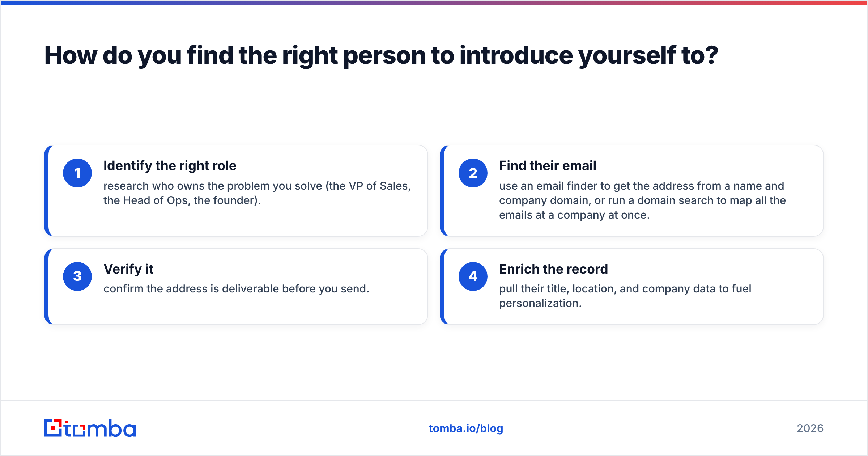
Task: Click the number 4 circle badge
Action: coord(473,276)
